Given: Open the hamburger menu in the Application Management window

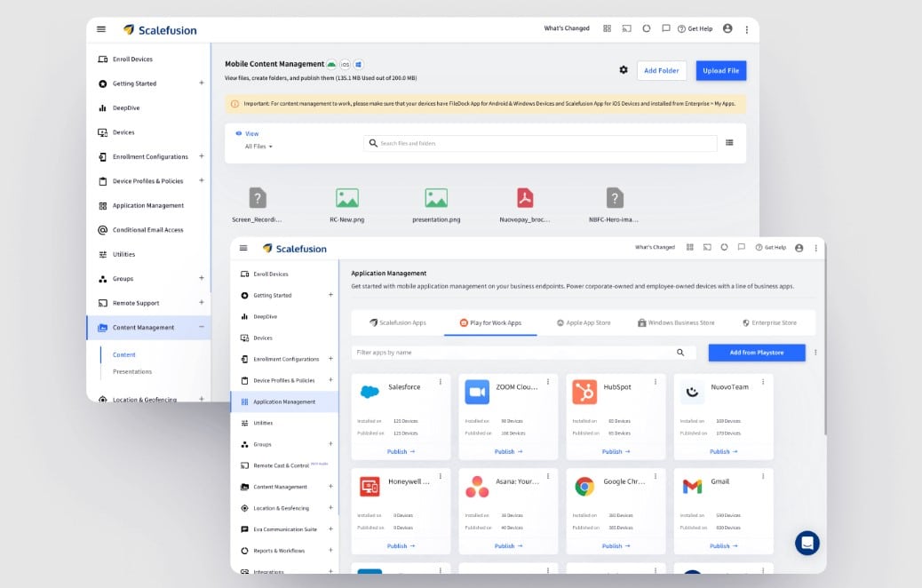Looking at the screenshot, I should coord(243,248).
